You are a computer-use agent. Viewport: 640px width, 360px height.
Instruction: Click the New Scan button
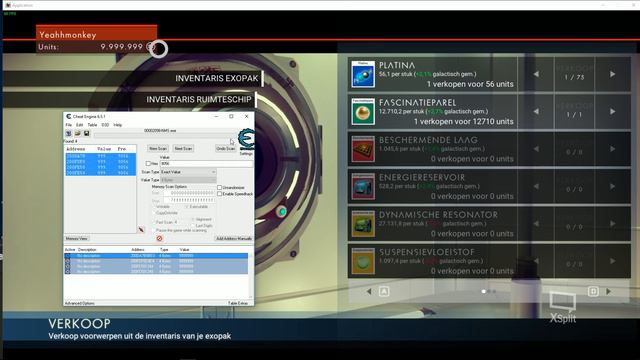click(158, 149)
